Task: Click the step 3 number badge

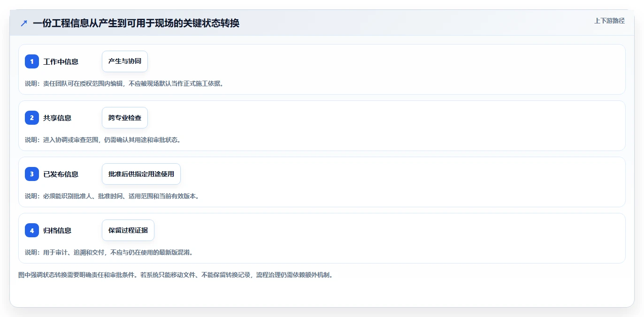Action: pyautogui.click(x=32, y=174)
